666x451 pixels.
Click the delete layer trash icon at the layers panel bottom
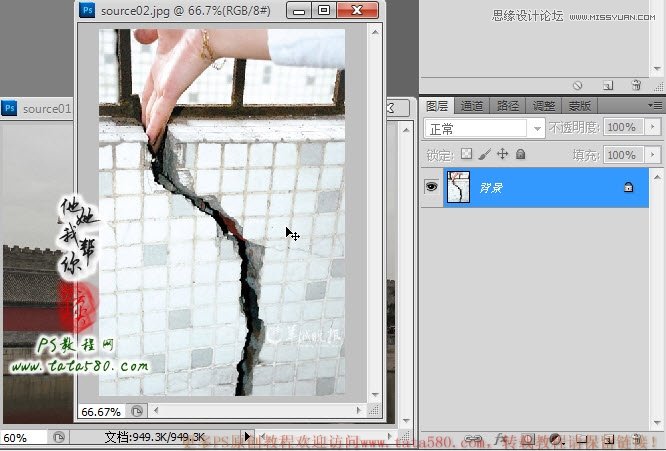click(x=637, y=439)
